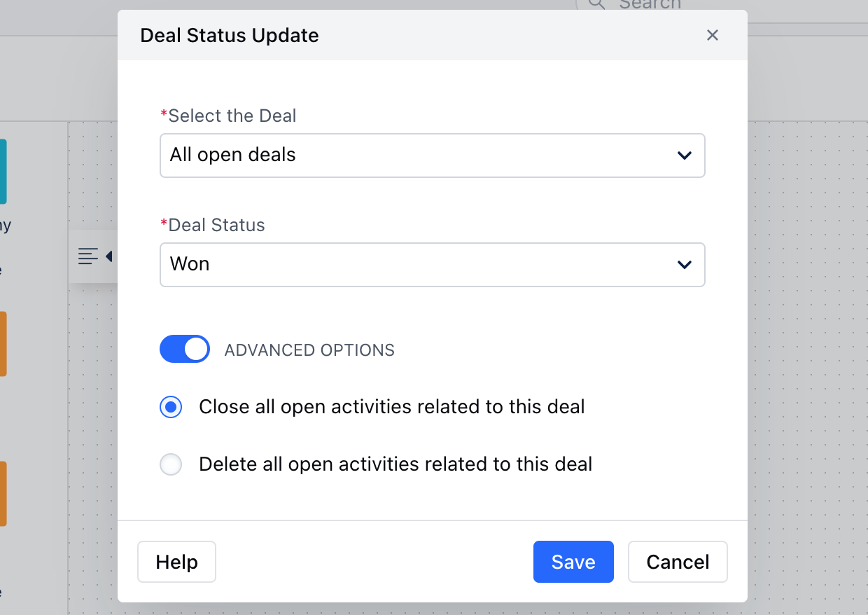868x615 pixels.
Task: Click the chevron arrow in Deal Status field
Action: [685, 265]
